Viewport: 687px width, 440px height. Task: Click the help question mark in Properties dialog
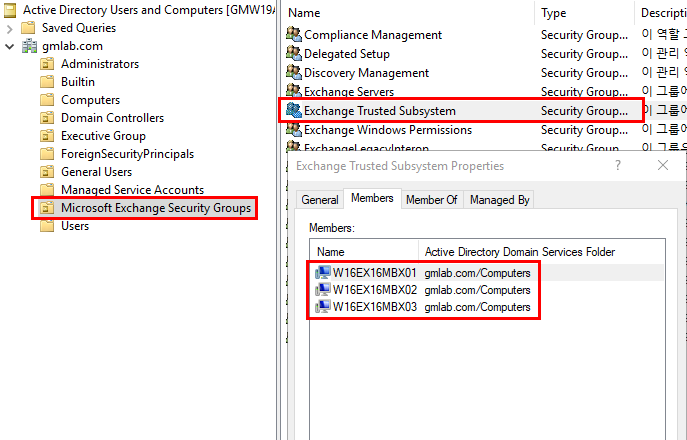coord(618,165)
